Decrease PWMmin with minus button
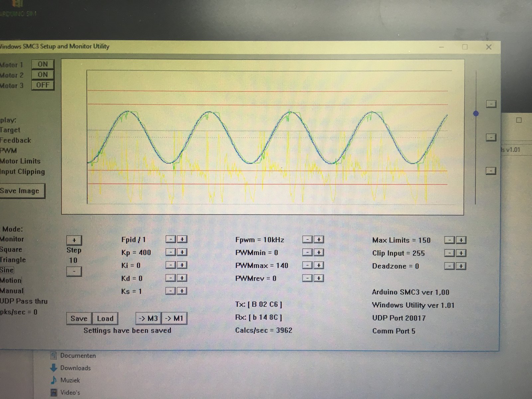Screen dimensions: 532x399 [x=308, y=252]
